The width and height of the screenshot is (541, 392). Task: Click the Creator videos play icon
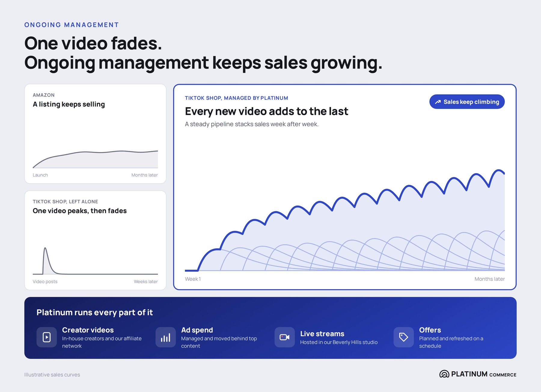(47, 337)
